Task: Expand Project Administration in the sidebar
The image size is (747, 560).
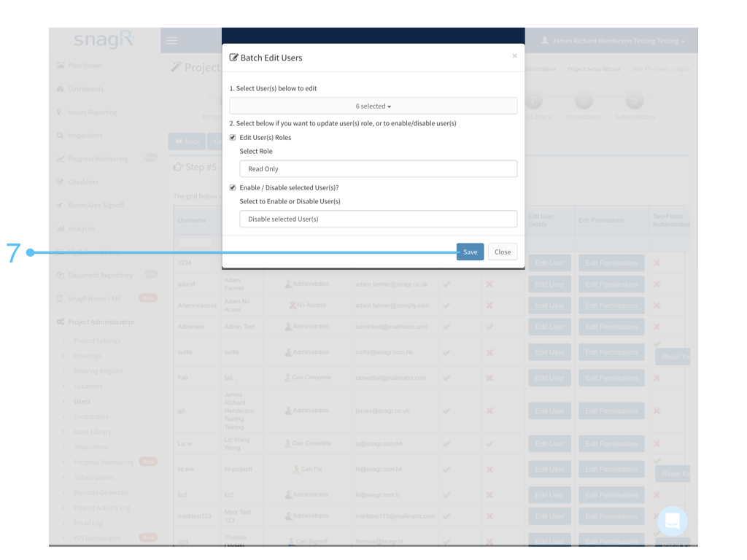Action: [101, 322]
